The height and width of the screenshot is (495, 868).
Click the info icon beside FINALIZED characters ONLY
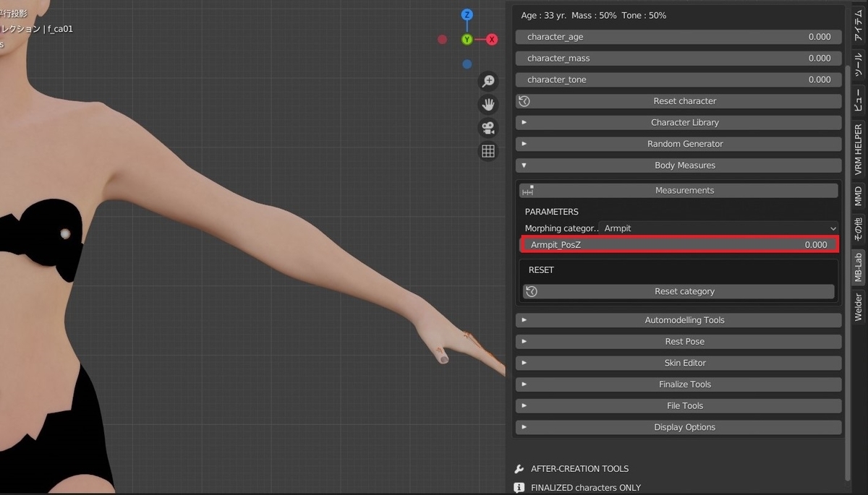(519, 488)
